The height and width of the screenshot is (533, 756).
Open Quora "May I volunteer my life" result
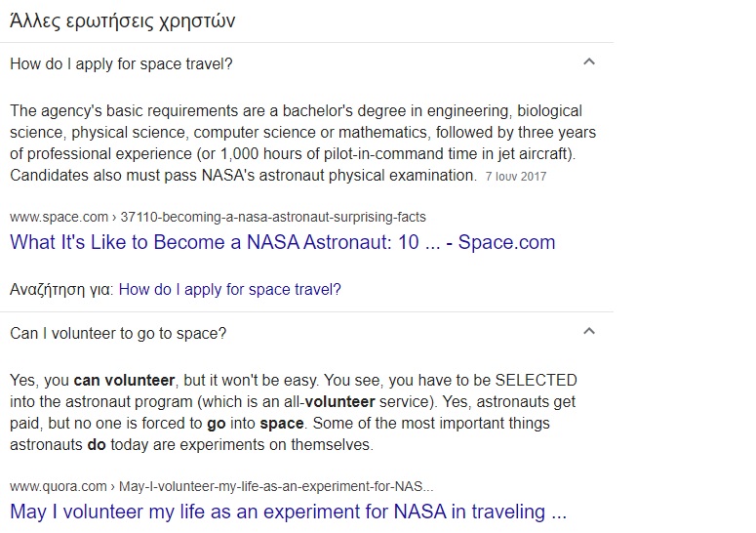[x=288, y=512]
